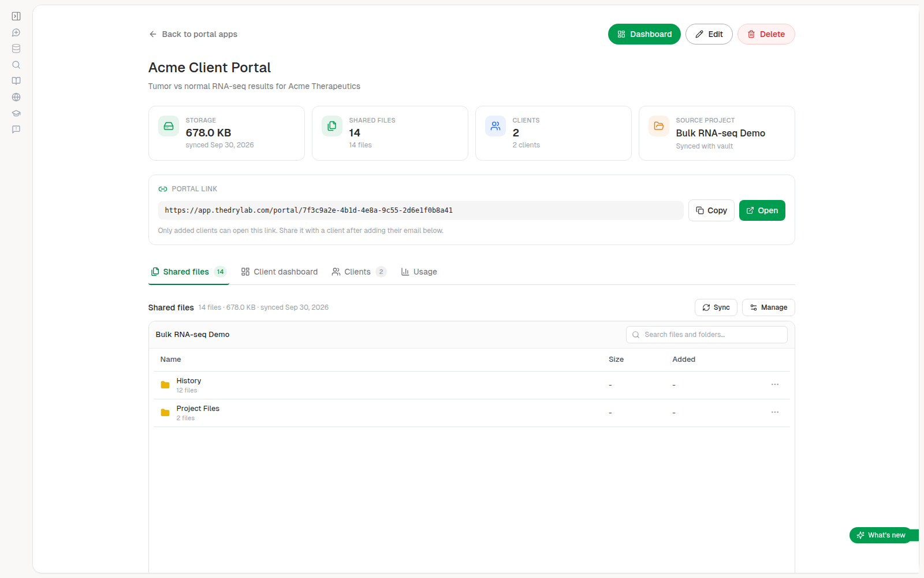Viewport: 924px width, 578px height.
Task: Select the Shared files tab
Action: [189, 272]
